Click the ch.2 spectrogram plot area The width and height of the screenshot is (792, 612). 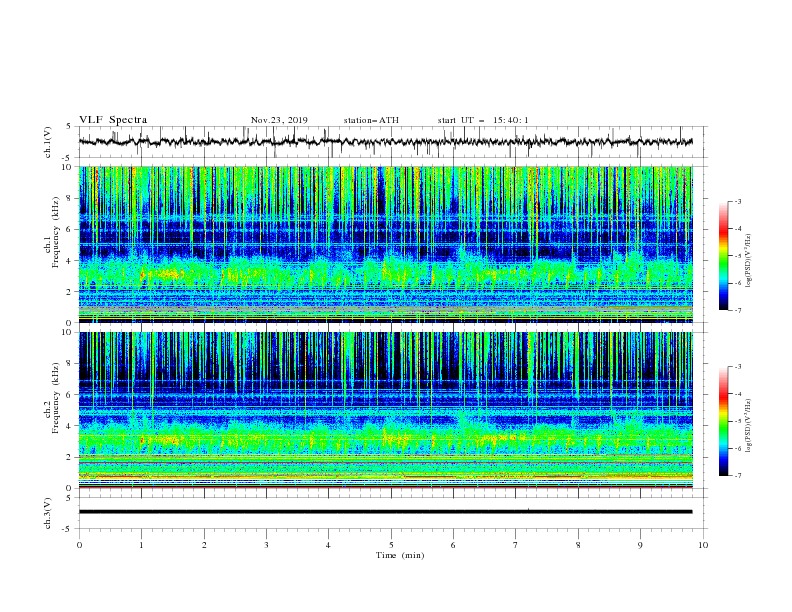[386, 410]
